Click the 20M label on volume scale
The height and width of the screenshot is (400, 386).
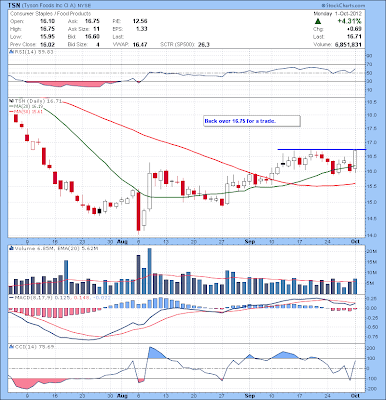[x=371, y=251]
